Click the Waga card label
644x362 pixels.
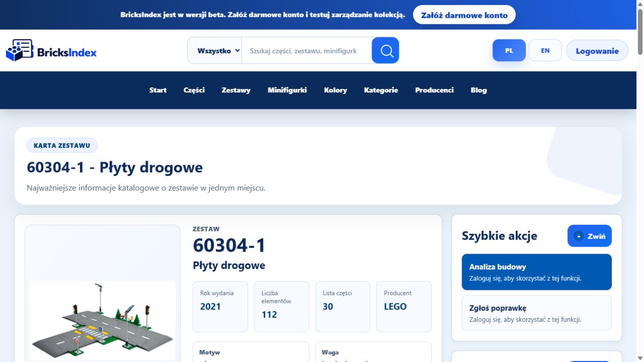point(330,352)
